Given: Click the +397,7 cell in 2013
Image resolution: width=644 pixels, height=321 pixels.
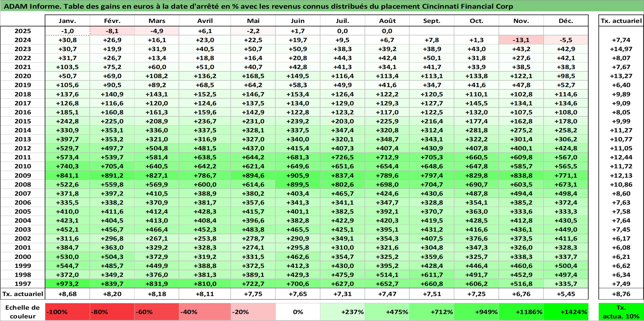Looking at the screenshot, I should click(67, 139).
